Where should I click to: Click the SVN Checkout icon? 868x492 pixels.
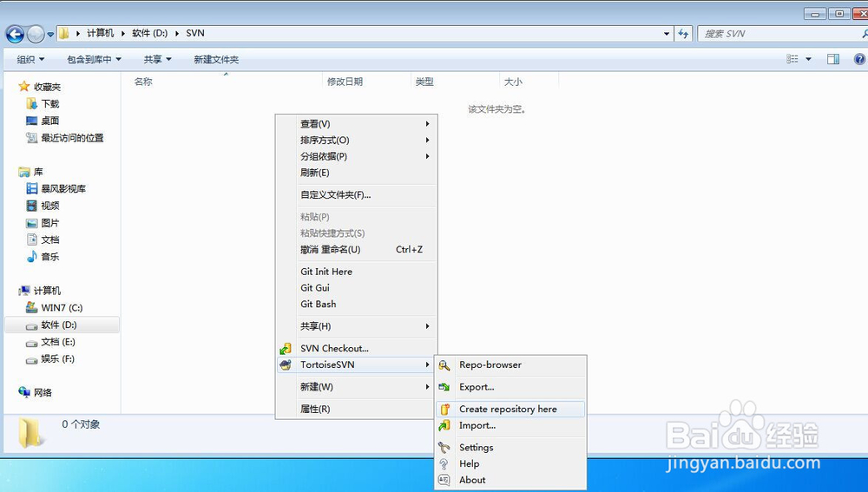tap(286, 349)
